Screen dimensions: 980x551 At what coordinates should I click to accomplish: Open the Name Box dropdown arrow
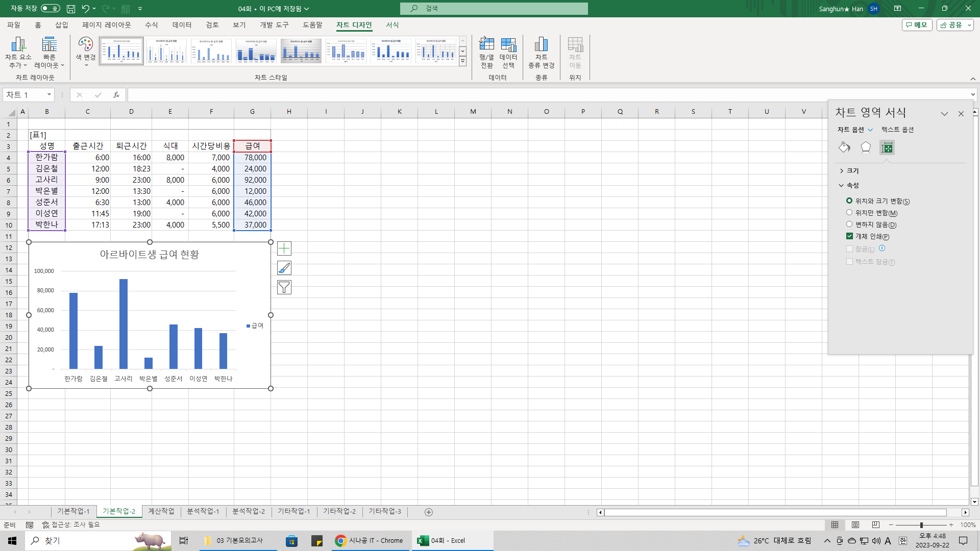pyautogui.click(x=49, y=95)
